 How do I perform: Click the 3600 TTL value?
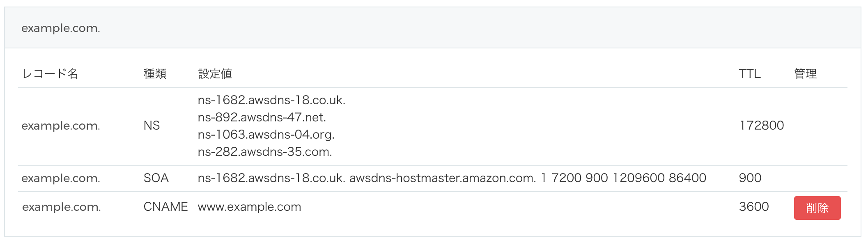click(x=754, y=207)
